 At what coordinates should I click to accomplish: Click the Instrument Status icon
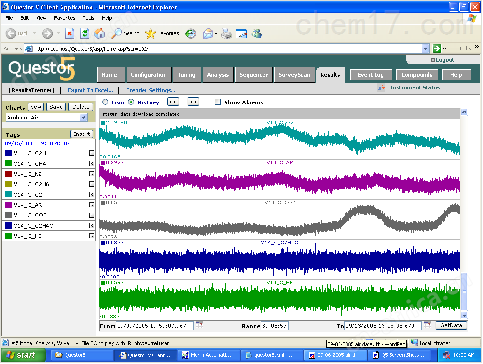381,88
